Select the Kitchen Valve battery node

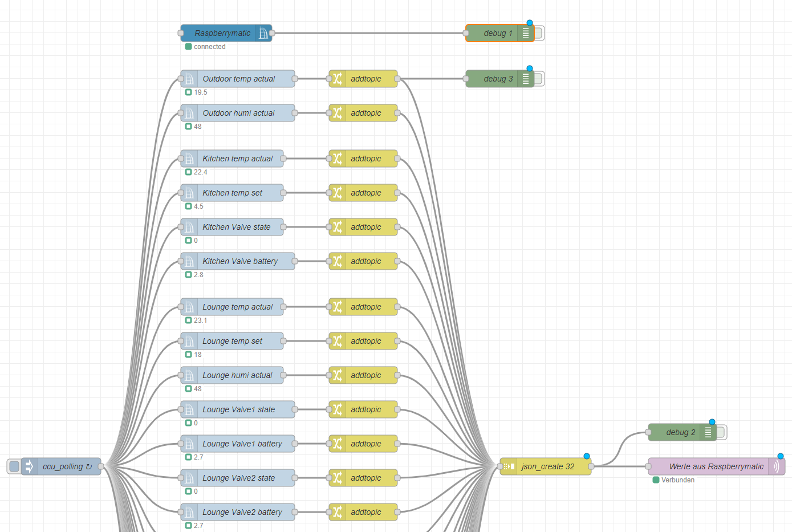(x=240, y=261)
